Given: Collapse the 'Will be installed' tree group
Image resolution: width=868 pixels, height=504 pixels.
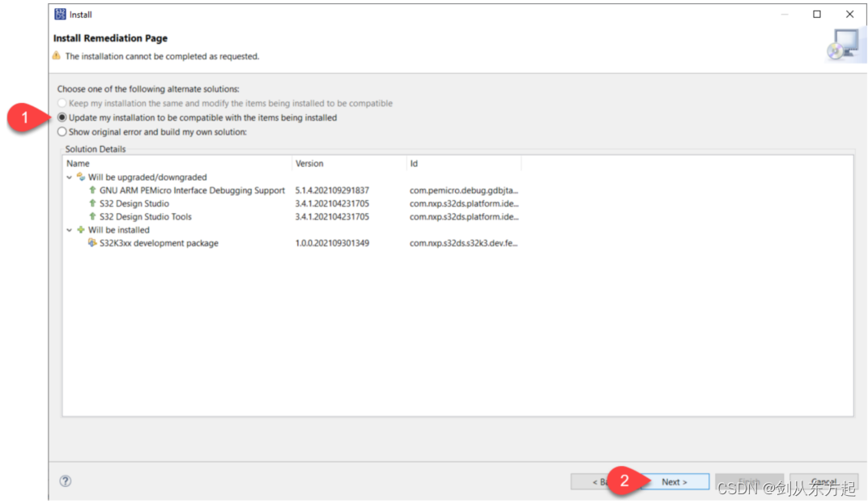Looking at the screenshot, I should (x=69, y=230).
